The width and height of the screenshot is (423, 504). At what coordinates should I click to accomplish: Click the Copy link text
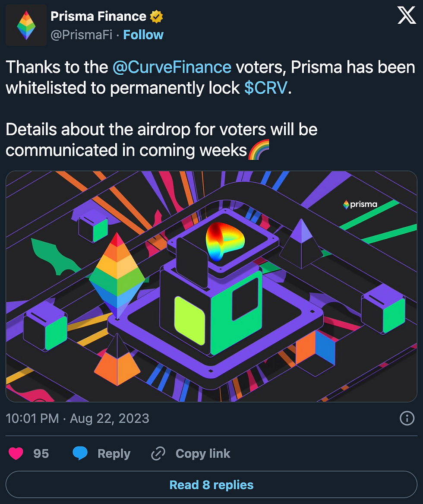click(x=203, y=453)
